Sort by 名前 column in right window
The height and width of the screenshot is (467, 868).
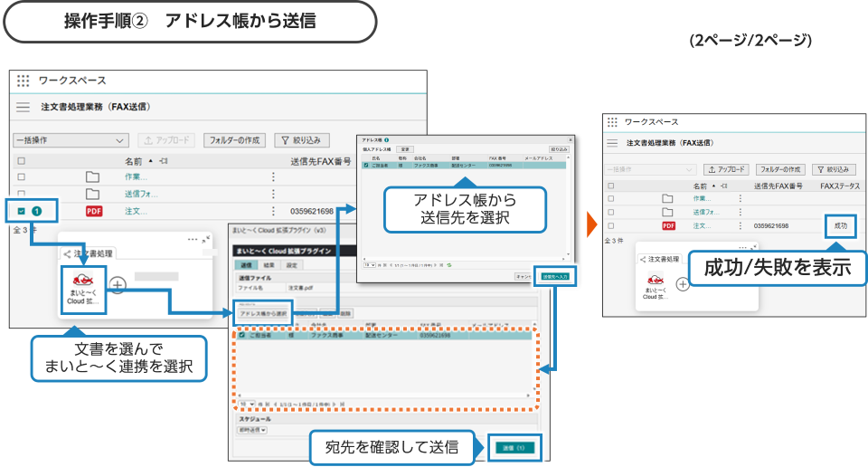pyautogui.click(x=700, y=186)
